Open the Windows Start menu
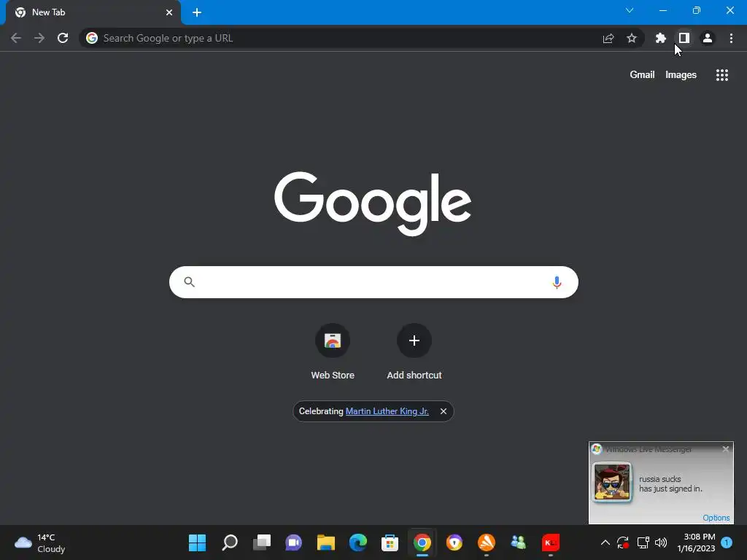The width and height of the screenshot is (747, 560). click(x=197, y=542)
